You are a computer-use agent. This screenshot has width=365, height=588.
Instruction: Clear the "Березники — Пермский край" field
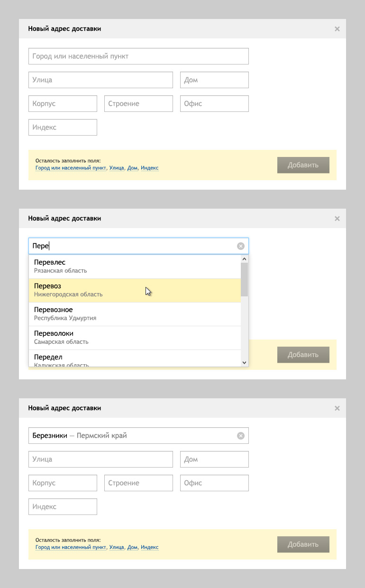coord(240,436)
